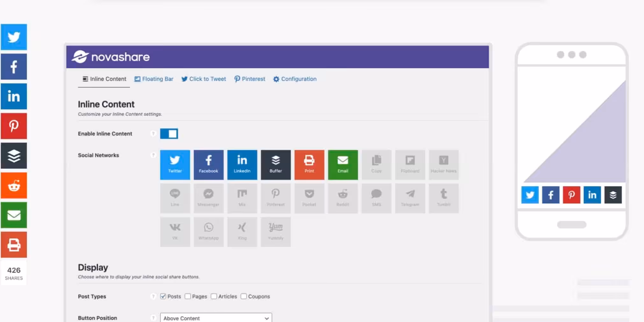Click the Pinterest button in phone preview

pos(571,195)
